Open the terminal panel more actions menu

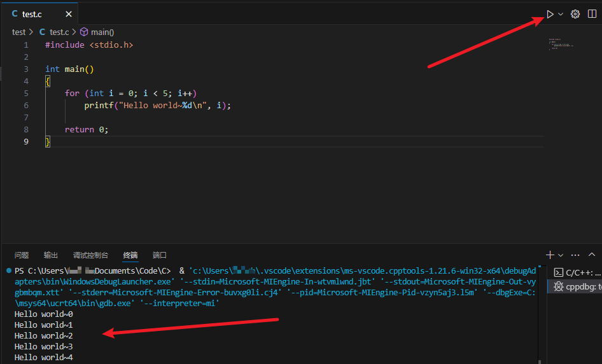pos(575,255)
